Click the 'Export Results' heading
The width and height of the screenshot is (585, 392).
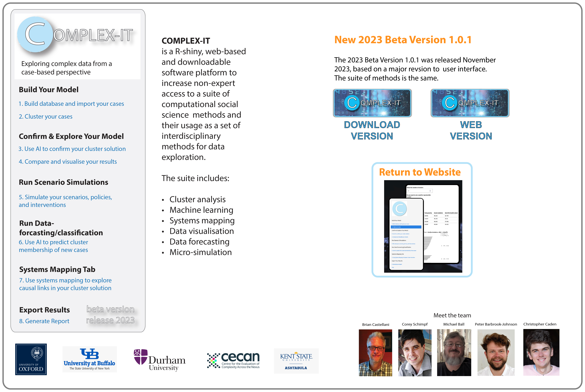(45, 310)
